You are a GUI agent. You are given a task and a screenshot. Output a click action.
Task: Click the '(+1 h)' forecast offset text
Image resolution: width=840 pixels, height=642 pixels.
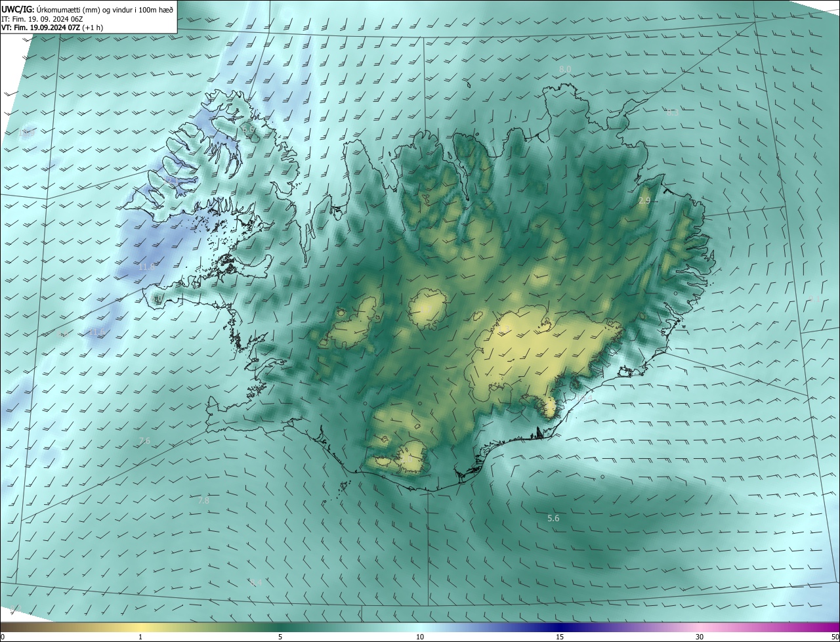coord(93,28)
